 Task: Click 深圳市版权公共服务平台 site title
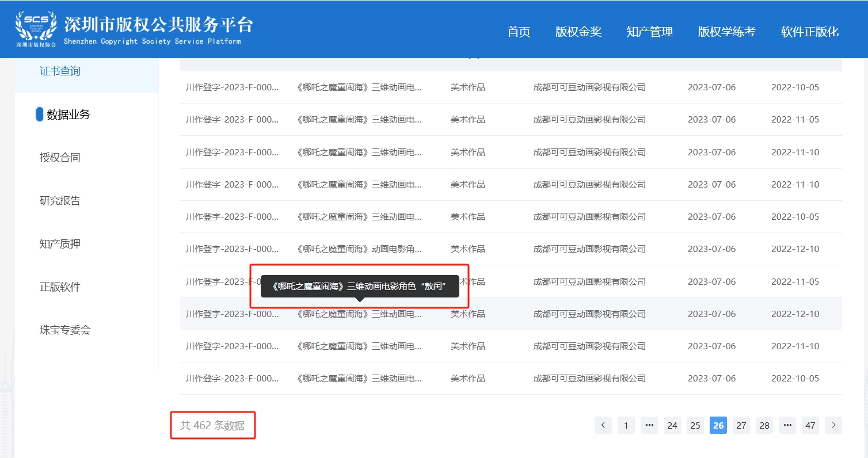click(x=158, y=24)
